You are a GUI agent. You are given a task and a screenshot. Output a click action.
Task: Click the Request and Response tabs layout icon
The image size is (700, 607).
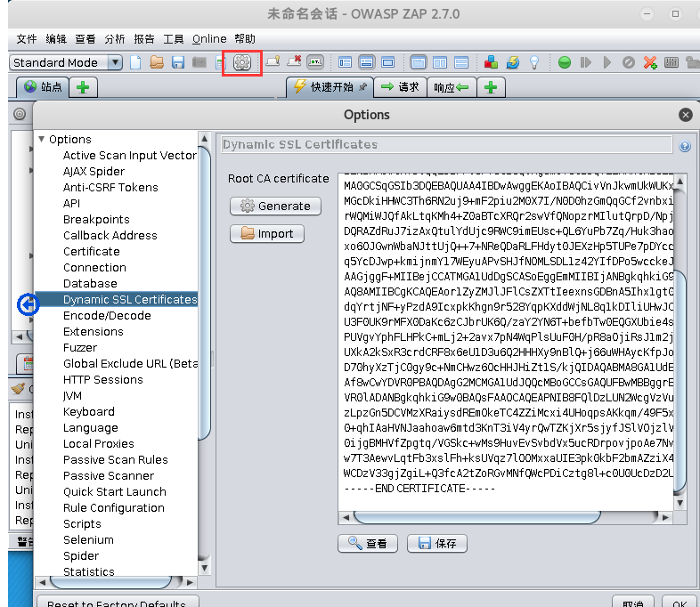click(x=419, y=62)
